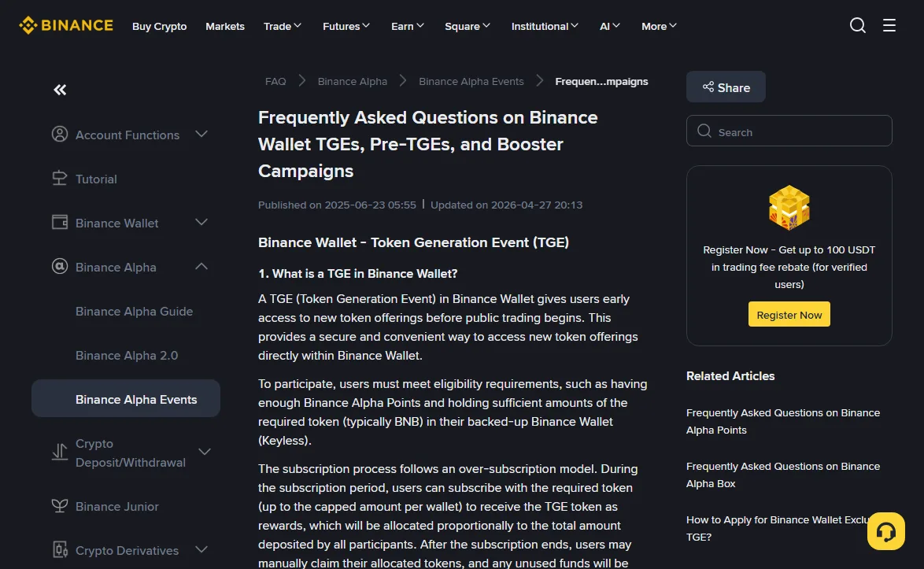Open the Futures dropdown menu

[x=346, y=26]
